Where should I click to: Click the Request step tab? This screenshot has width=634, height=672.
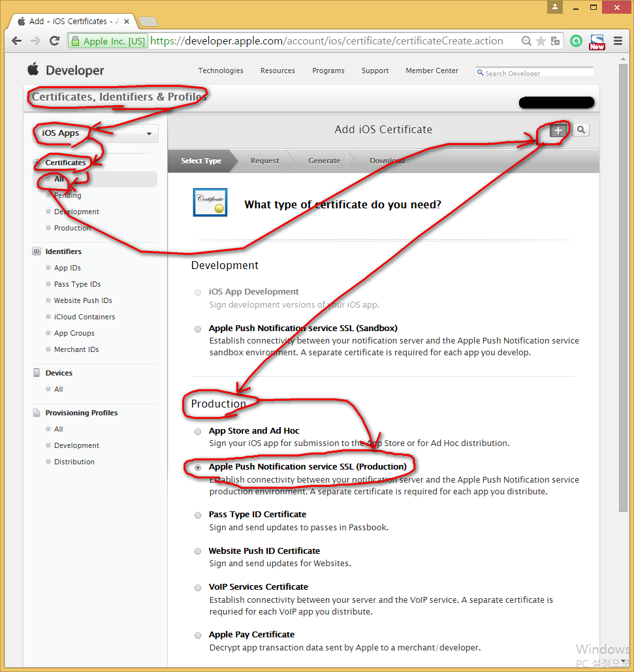(x=264, y=161)
